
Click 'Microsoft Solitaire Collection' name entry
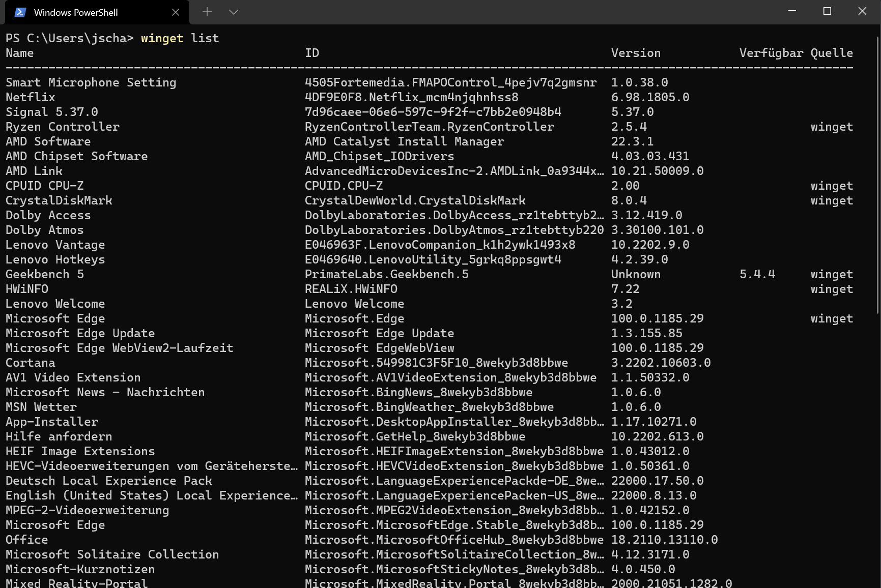tap(112, 554)
